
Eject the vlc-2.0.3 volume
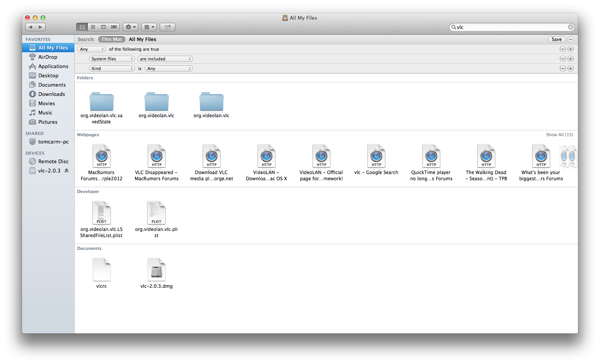pos(67,171)
